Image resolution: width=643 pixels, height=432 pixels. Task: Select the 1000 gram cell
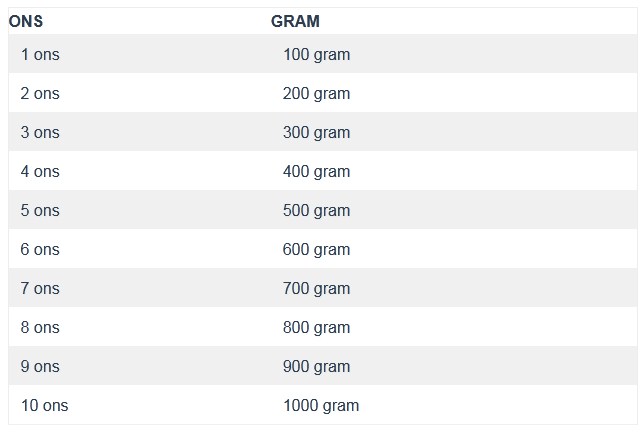[x=321, y=405]
